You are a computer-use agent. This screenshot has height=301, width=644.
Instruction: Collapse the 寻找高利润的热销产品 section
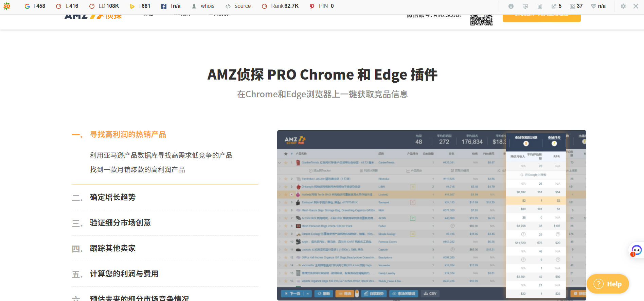[x=128, y=135]
